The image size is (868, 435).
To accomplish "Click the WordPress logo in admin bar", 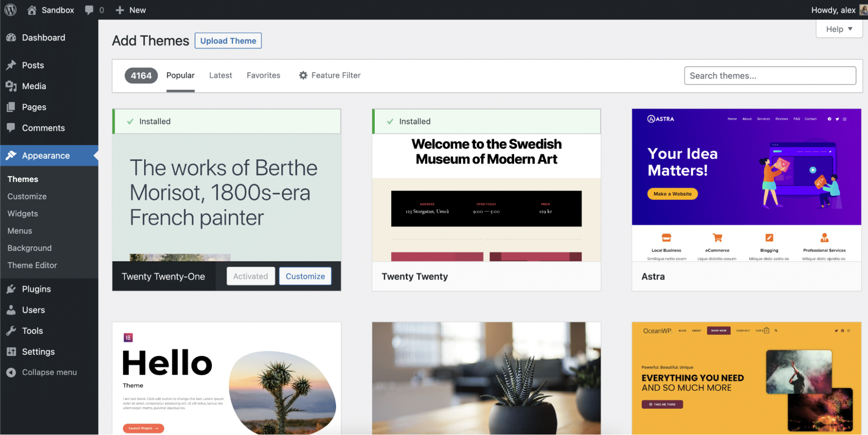I will [10, 10].
